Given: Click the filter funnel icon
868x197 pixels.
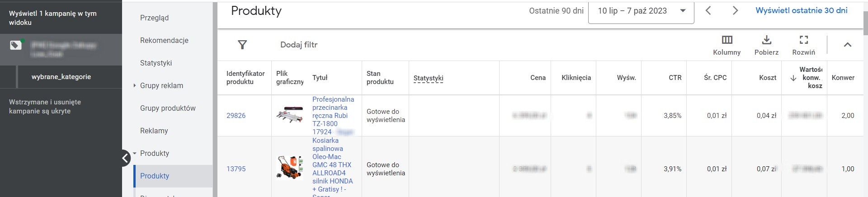Looking at the screenshot, I should coord(242,44).
